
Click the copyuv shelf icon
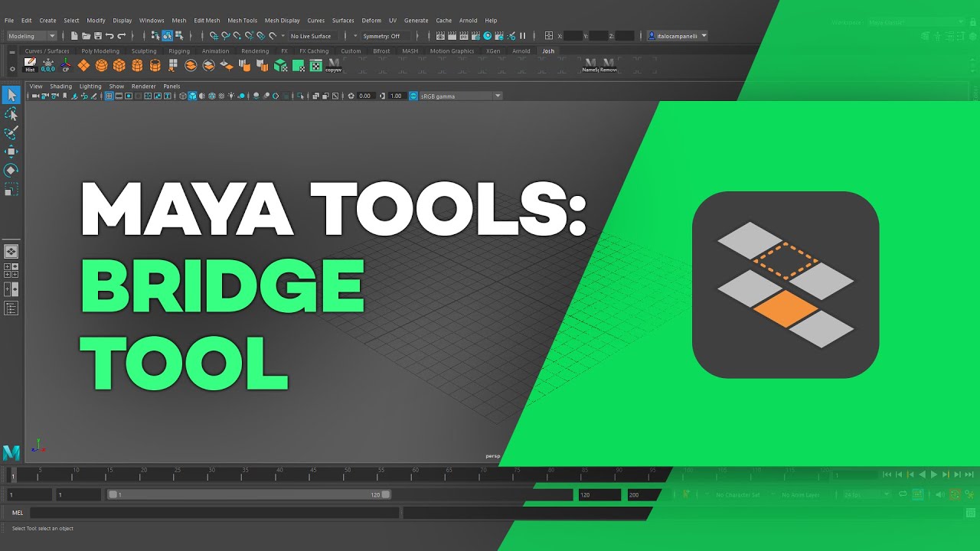334,65
